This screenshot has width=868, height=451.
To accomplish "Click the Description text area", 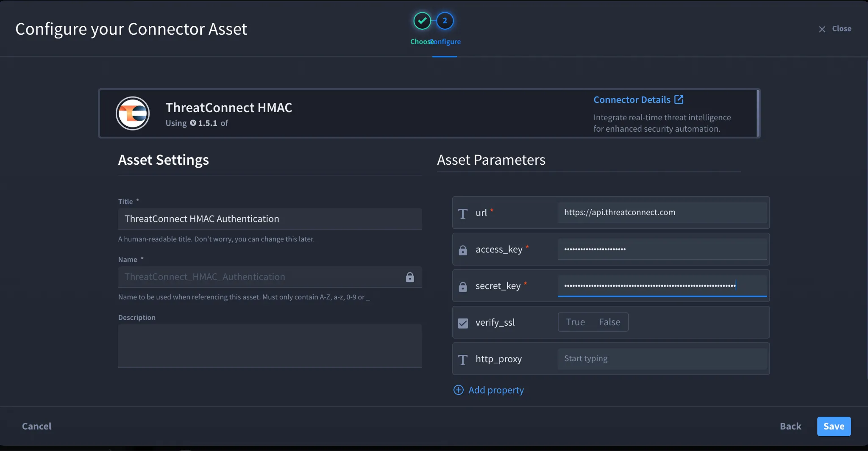I will 270,346.
